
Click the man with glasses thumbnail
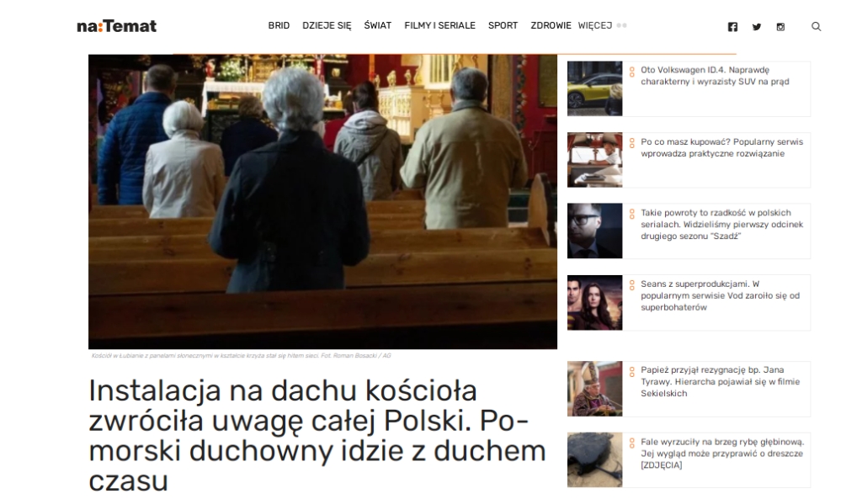coord(595,231)
